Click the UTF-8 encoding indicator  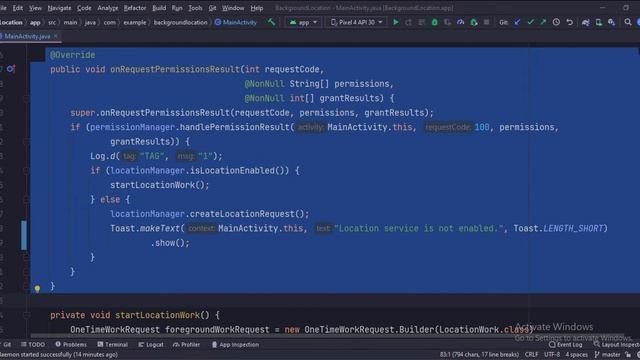point(552,355)
